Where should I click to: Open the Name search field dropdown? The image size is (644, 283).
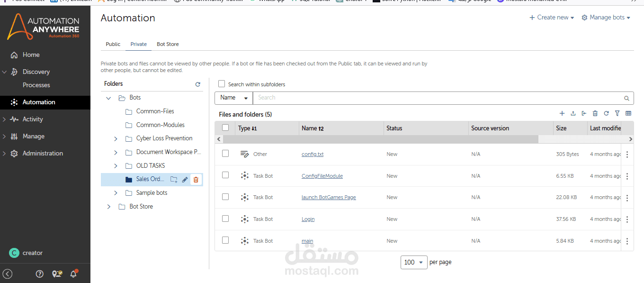[233, 98]
